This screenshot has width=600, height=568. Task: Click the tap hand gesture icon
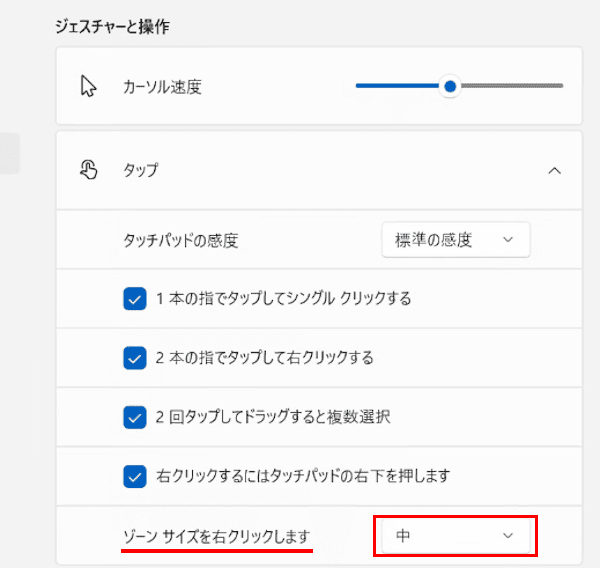[x=88, y=170]
